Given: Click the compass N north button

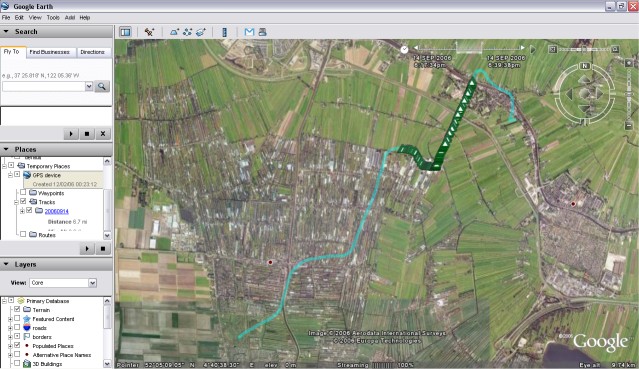Looking at the screenshot, I should [585, 66].
